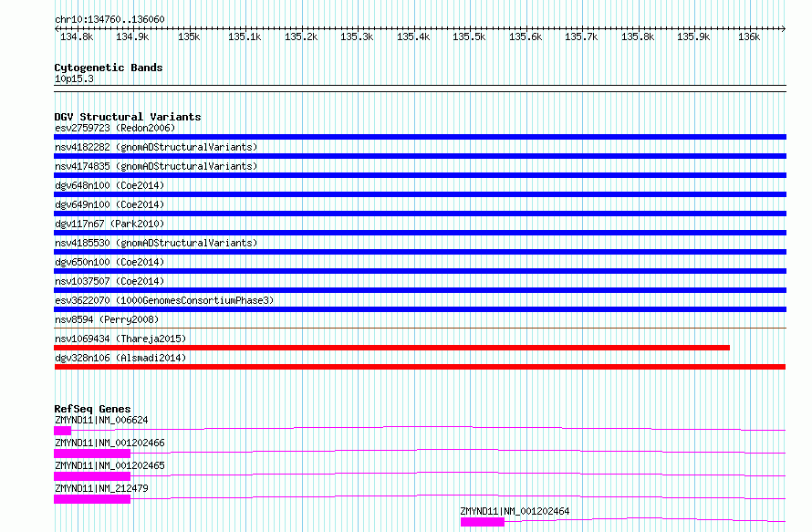
Task: Click the 135.2k ruler tick label
Action: (x=301, y=37)
